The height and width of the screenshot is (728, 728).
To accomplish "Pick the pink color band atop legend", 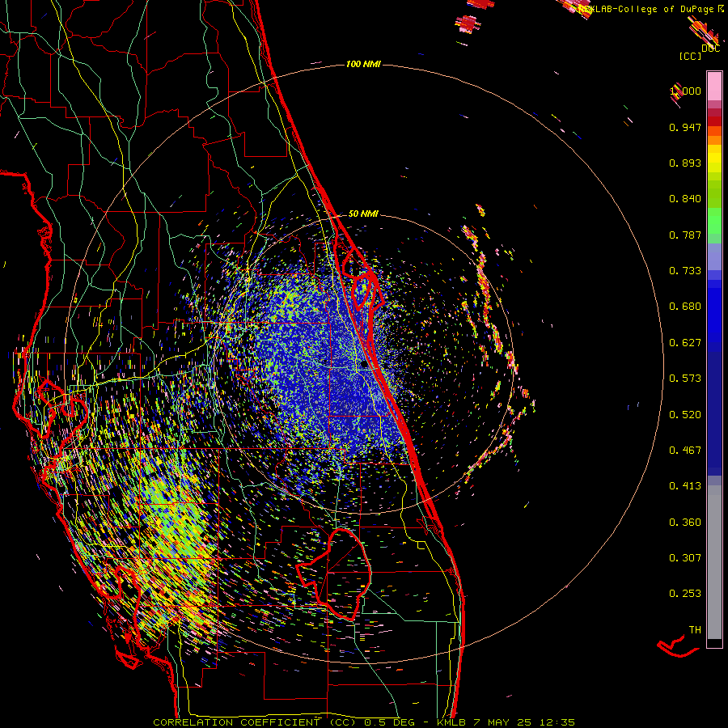I will (714, 86).
